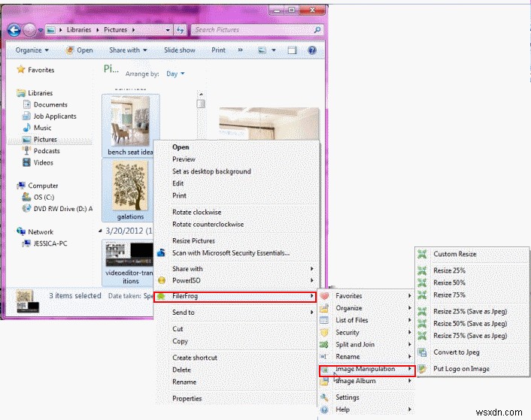The height and width of the screenshot is (420, 531).
Task: Click the List of Files icon
Action: click(324, 320)
